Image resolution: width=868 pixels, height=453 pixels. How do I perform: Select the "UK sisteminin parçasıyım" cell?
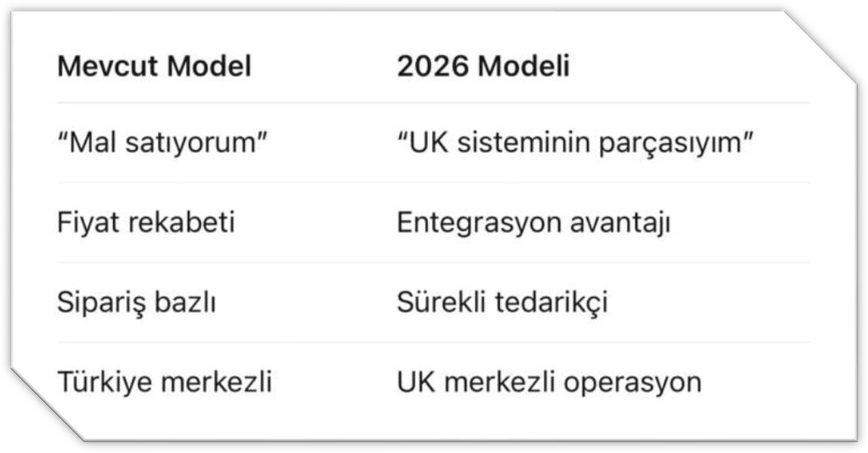(x=575, y=143)
